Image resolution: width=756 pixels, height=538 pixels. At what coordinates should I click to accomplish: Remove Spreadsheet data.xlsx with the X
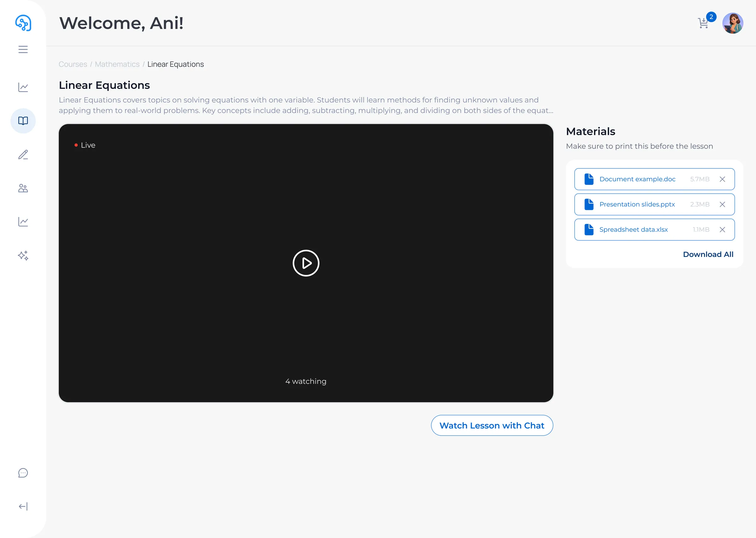(722, 229)
